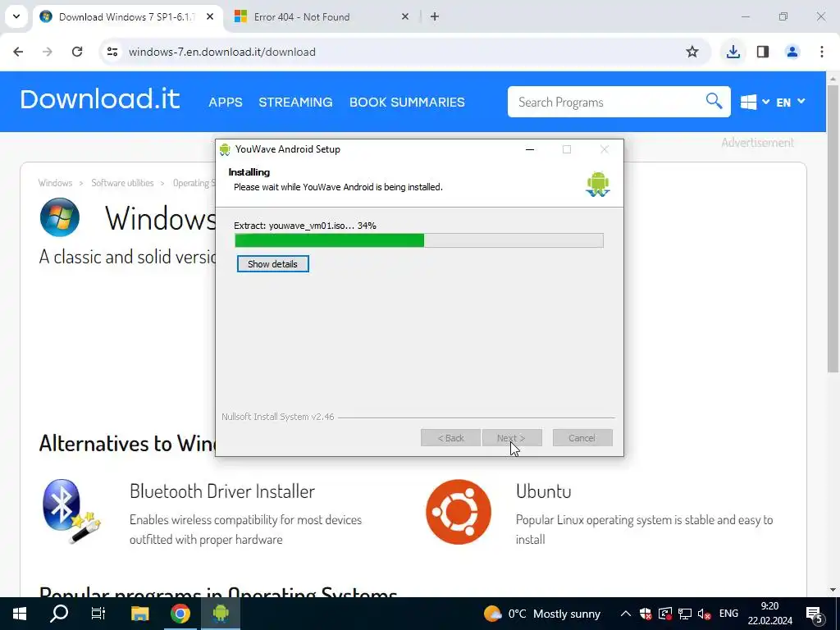Close the Error 404 tab
This screenshot has width=840, height=630.
pos(405,16)
